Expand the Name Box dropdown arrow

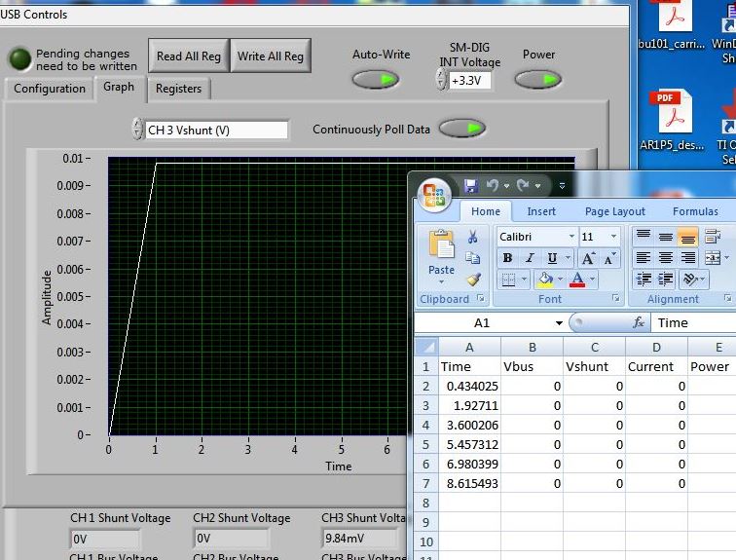point(559,323)
